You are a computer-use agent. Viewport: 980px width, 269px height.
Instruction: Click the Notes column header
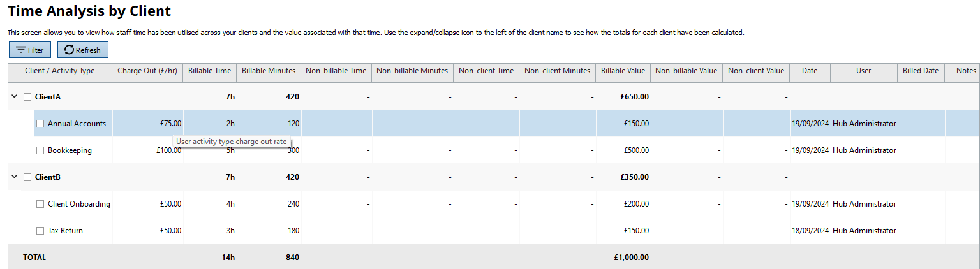click(x=966, y=71)
